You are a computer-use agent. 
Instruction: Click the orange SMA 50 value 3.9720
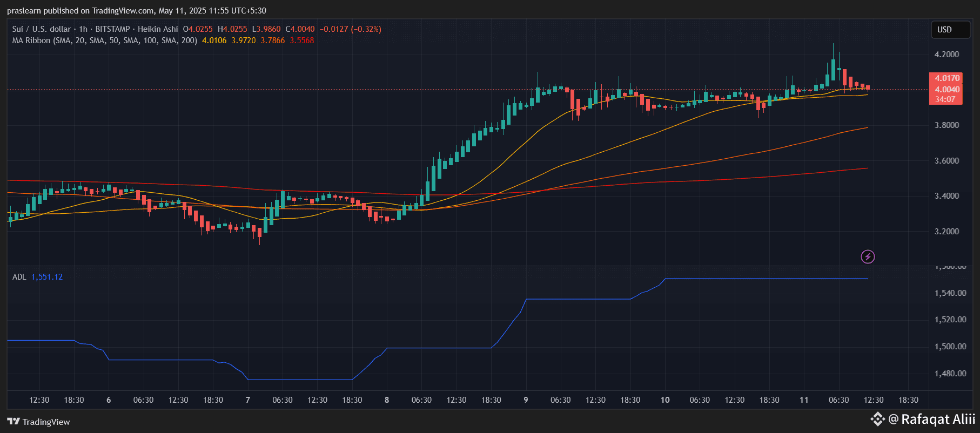[244, 40]
